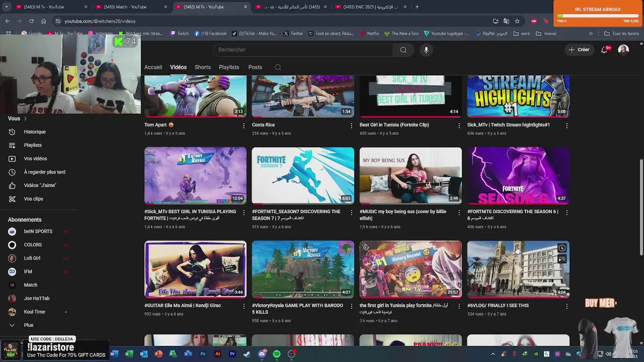This screenshot has height=362, width=644.
Task: Start voice search with the microphone icon
Action: point(426,50)
